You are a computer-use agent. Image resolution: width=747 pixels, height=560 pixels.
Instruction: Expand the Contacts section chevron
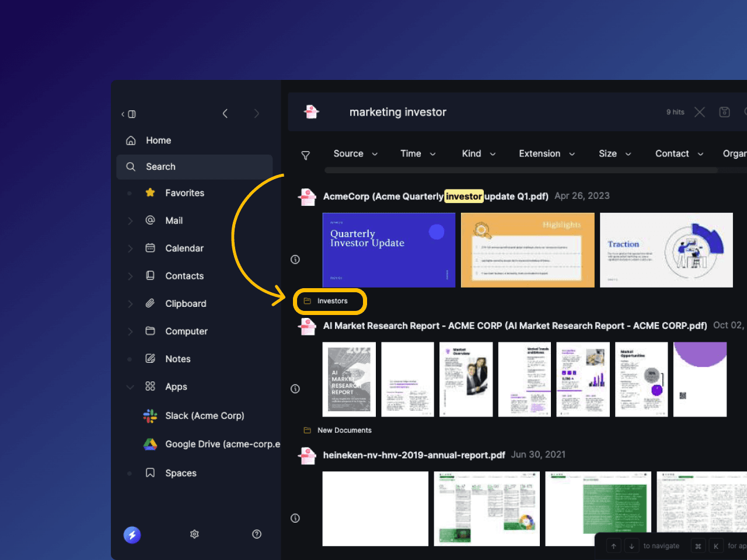tap(130, 276)
